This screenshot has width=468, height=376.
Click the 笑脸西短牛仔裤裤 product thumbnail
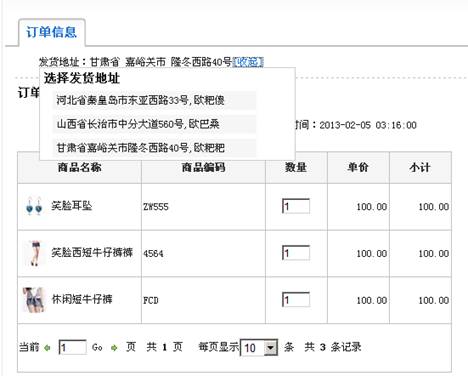[x=35, y=253]
